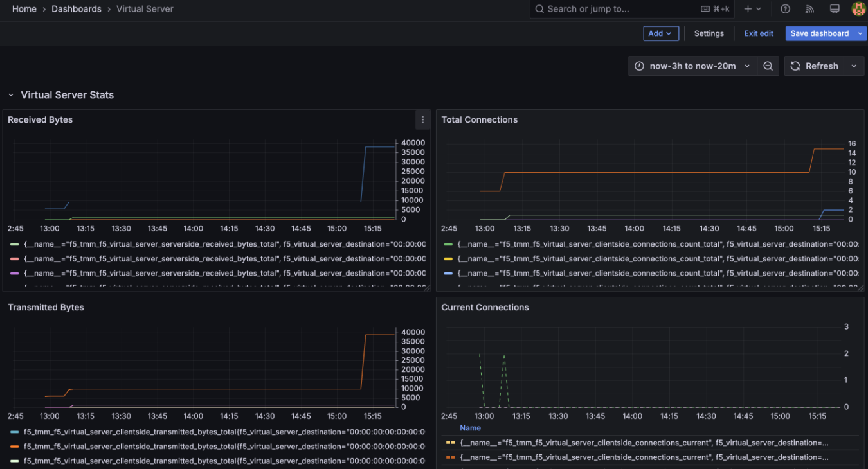The image size is (868, 469).
Task: Expand the refresh interval dropdown
Action: [854, 66]
